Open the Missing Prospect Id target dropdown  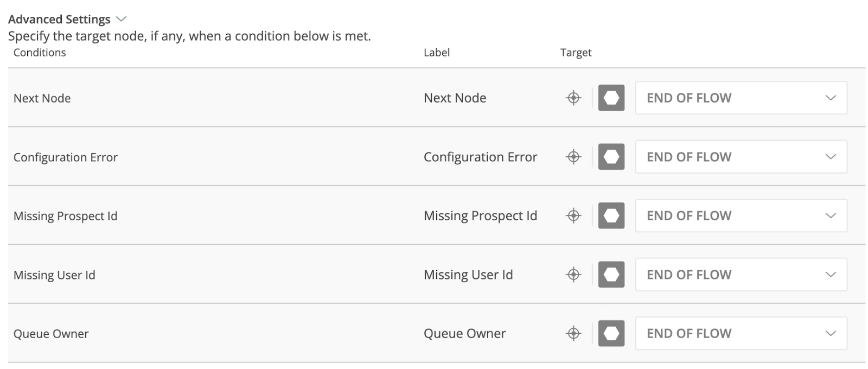click(x=741, y=215)
